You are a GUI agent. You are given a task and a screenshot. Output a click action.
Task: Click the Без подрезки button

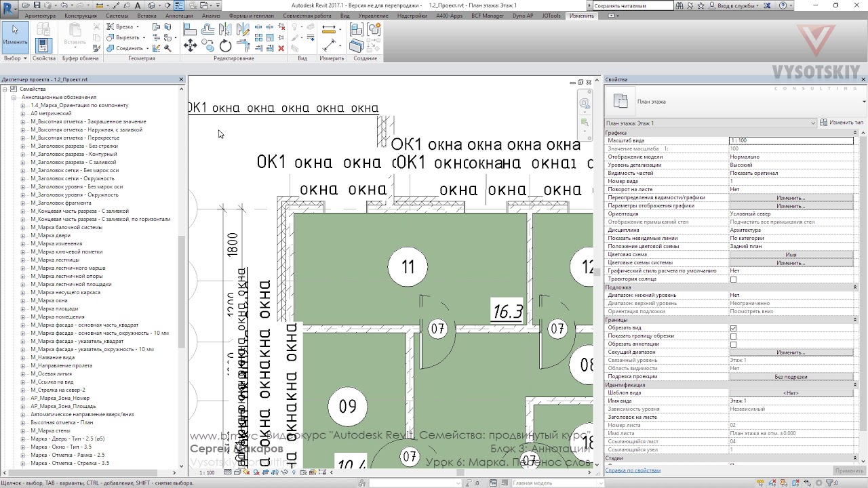pos(791,377)
